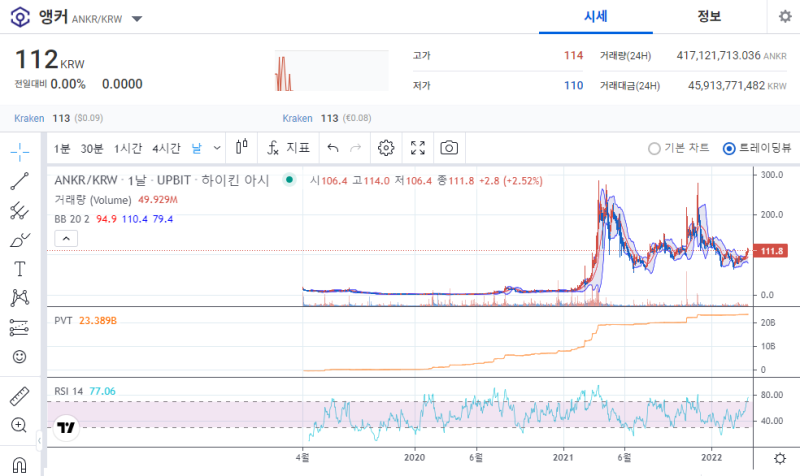Select the 기본 차트 radio option

679,148
